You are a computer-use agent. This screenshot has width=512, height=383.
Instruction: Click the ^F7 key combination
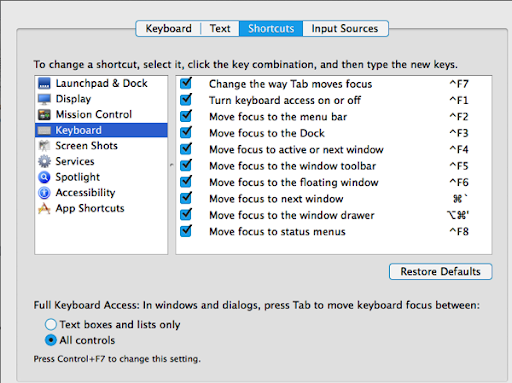click(x=459, y=84)
